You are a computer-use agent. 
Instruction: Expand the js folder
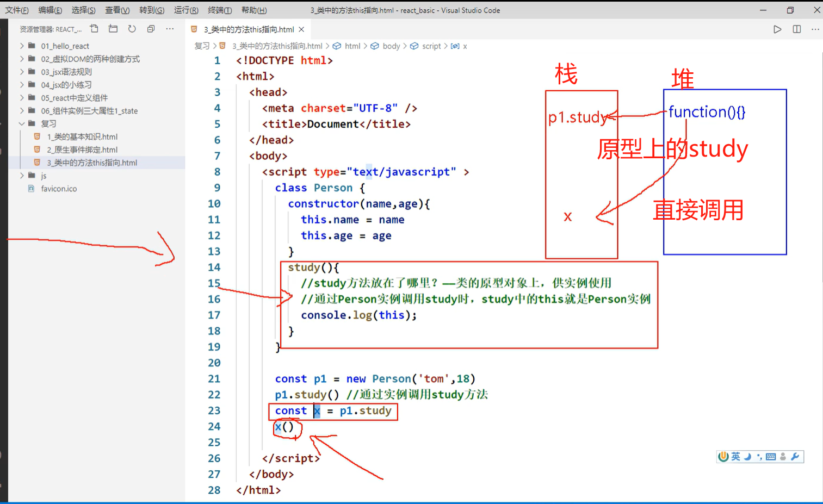[44, 175]
